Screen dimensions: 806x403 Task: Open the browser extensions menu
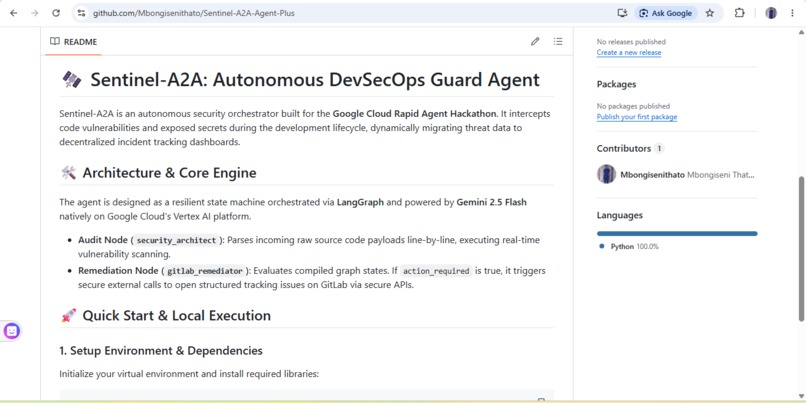(x=739, y=13)
